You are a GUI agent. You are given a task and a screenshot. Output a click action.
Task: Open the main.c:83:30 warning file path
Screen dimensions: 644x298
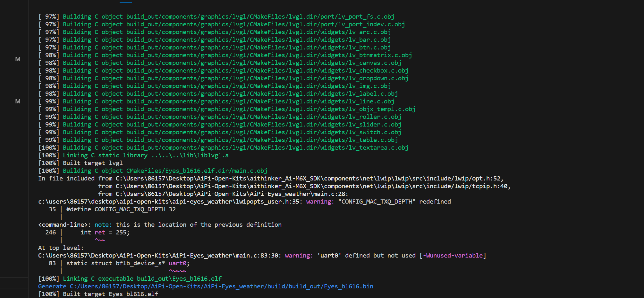(x=159, y=255)
